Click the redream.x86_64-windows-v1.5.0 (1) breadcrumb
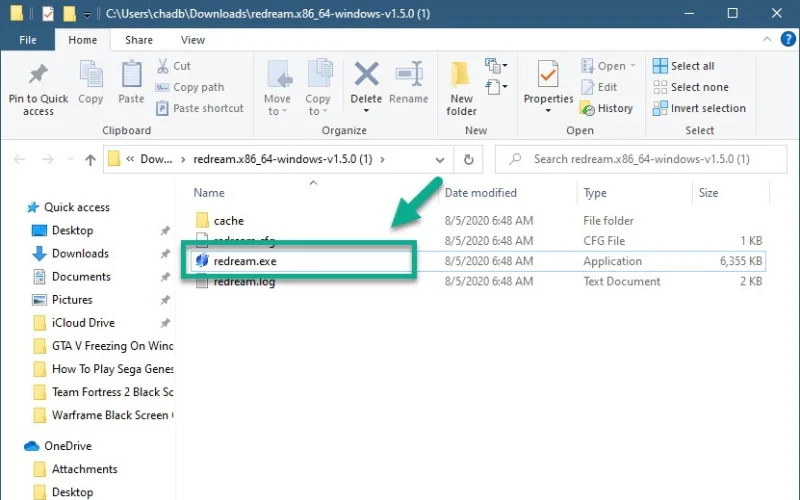 pyautogui.click(x=283, y=159)
